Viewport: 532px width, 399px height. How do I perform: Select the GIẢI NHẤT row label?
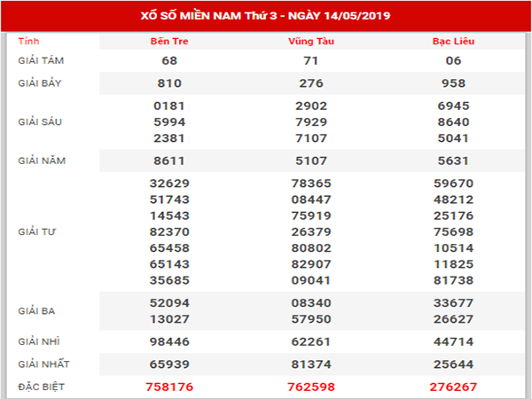[x=42, y=364]
